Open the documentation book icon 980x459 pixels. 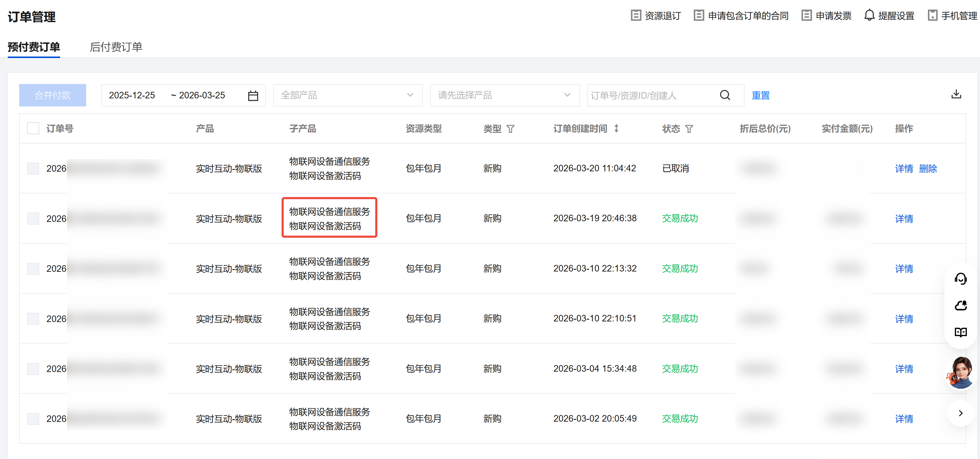click(x=960, y=333)
